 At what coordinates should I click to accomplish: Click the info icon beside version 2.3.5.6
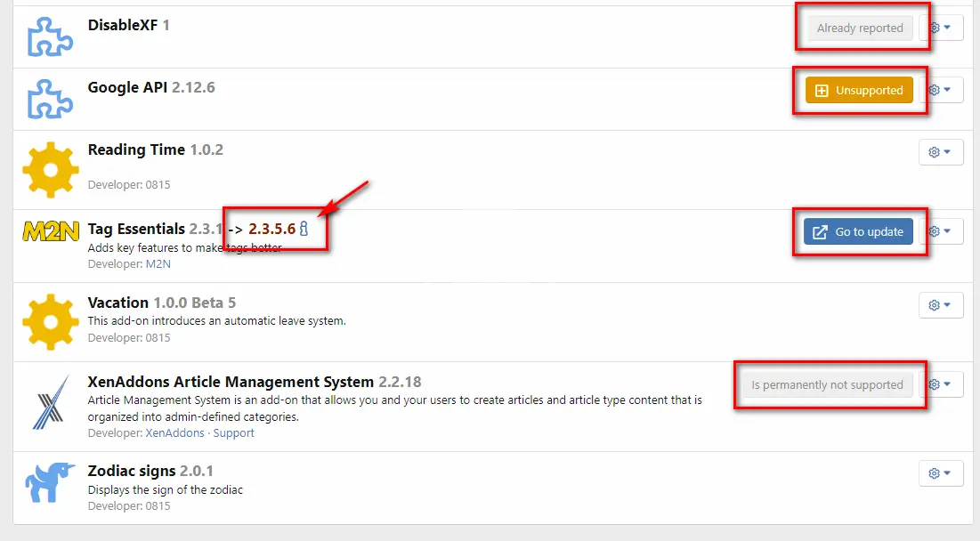click(304, 230)
